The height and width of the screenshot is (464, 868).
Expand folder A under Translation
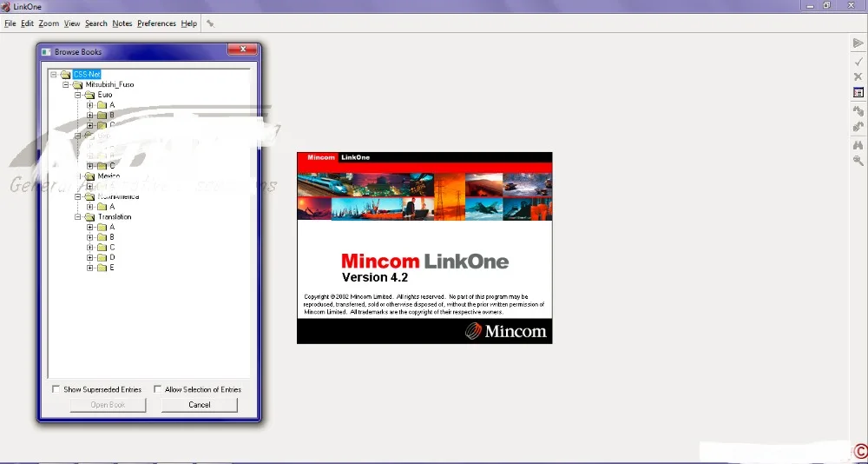[x=90, y=227]
